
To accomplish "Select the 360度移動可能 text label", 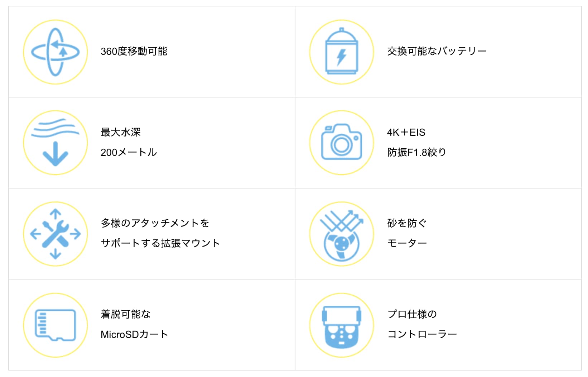I will (x=134, y=52).
